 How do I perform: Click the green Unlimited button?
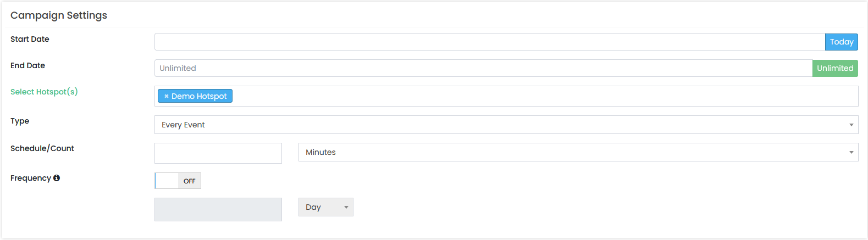pyautogui.click(x=835, y=68)
